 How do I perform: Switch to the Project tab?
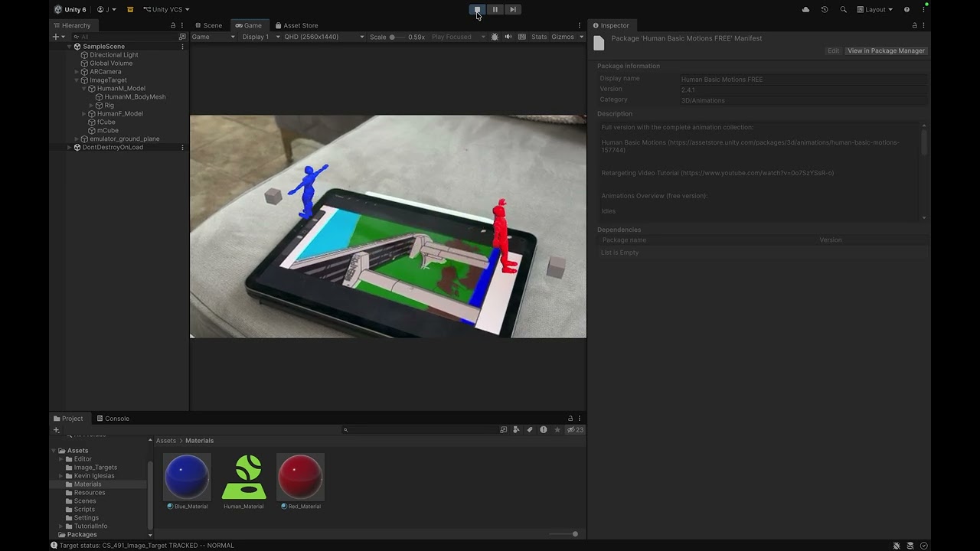tap(69, 419)
